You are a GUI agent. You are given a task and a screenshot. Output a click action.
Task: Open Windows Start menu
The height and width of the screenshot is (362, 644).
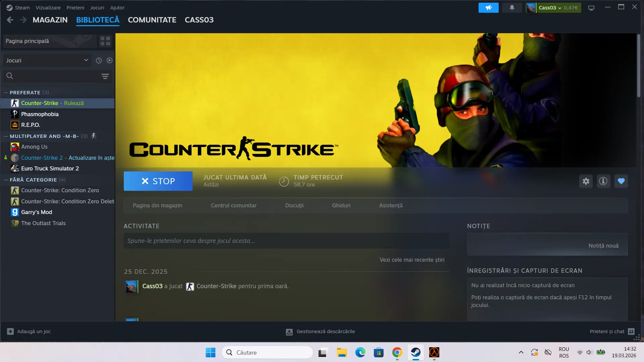tap(210, 353)
